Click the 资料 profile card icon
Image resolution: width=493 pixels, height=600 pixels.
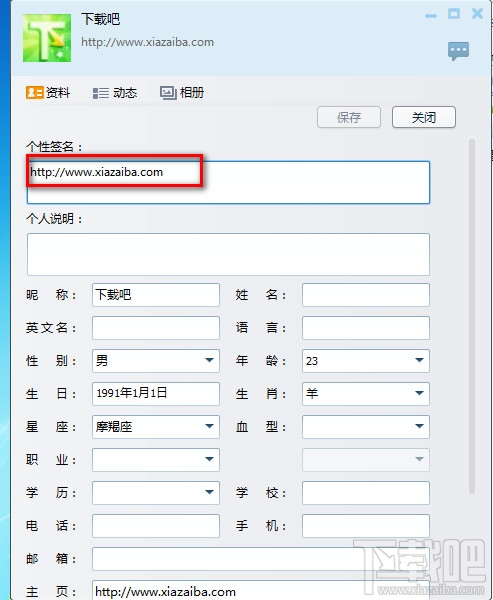(x=34, y=93)
